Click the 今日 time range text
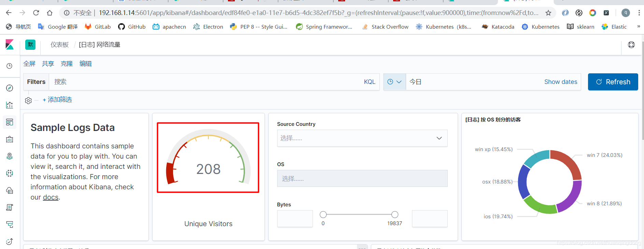 click(x=415, y=82)
